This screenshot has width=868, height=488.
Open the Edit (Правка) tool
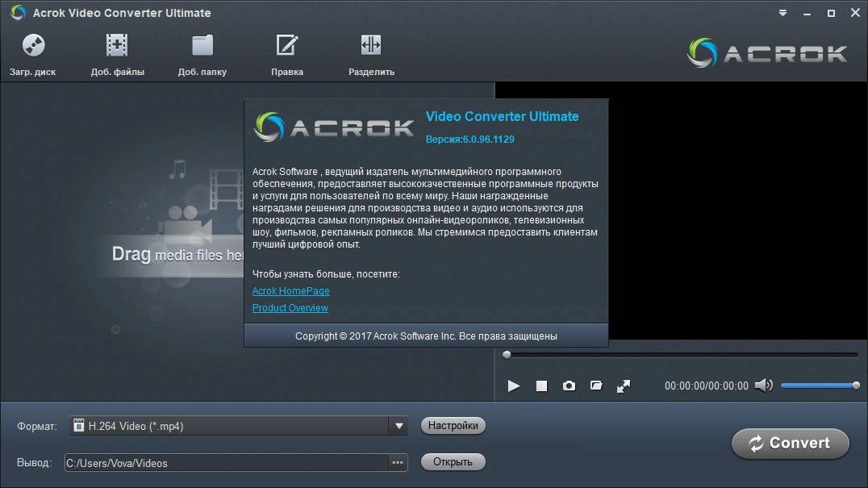pos(286,45)
